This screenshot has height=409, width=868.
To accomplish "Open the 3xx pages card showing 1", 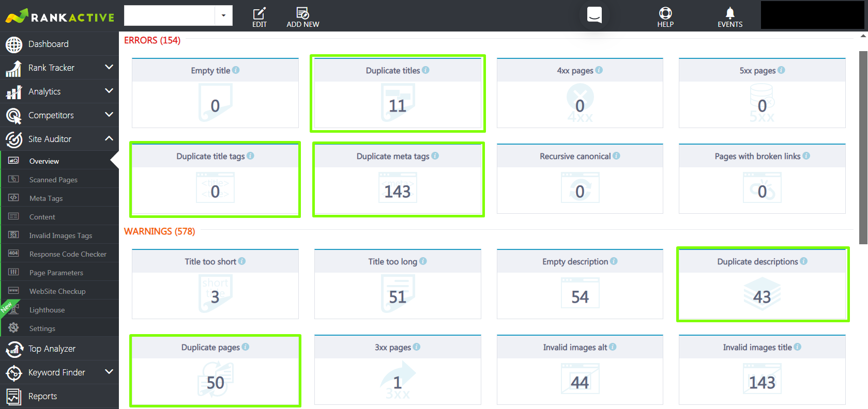I will point(398,370).
